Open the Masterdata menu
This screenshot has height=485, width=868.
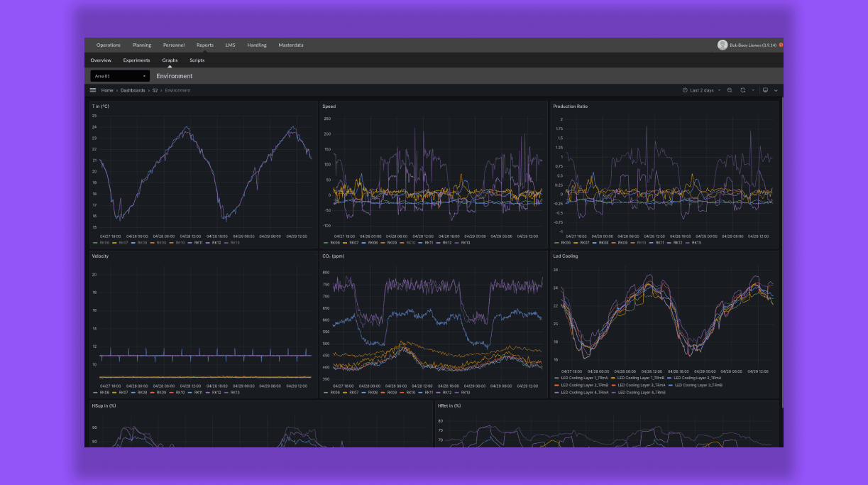291,45
